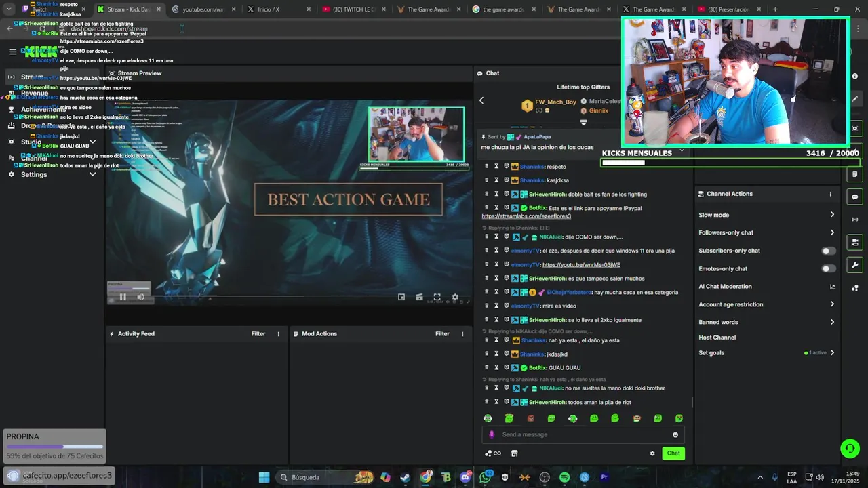Image resolution: width=868 pixels, height=488 pixels.
Task: Click the channel points infinity icon
Action: (x=493, y=453)
